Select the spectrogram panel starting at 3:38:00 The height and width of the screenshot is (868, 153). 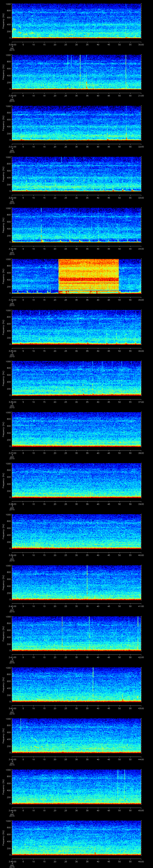pyautogui.click(x=76, y=480)
